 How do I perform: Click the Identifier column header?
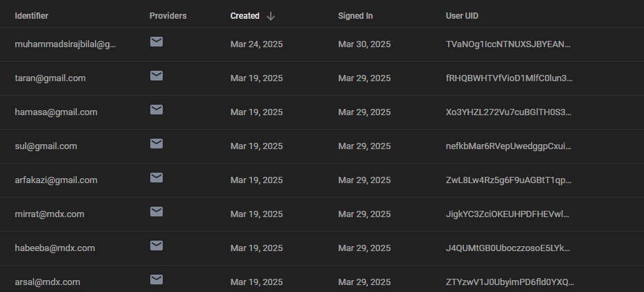point(32,16)
